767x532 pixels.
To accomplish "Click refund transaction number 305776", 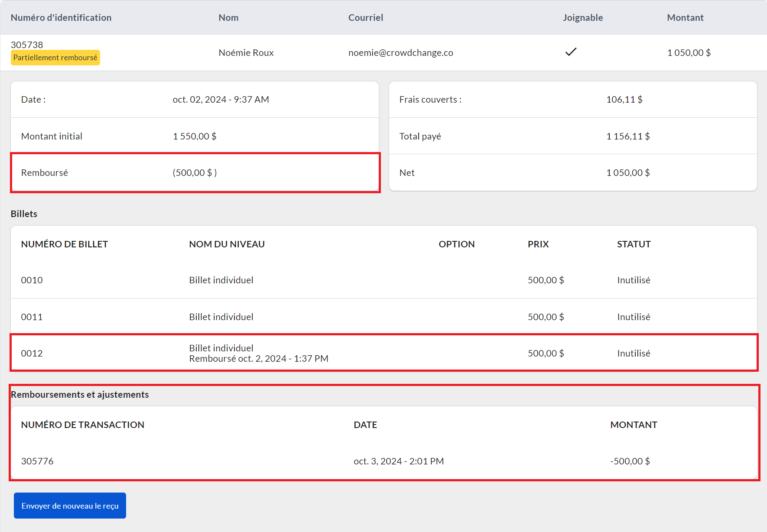I will point(37,461).
